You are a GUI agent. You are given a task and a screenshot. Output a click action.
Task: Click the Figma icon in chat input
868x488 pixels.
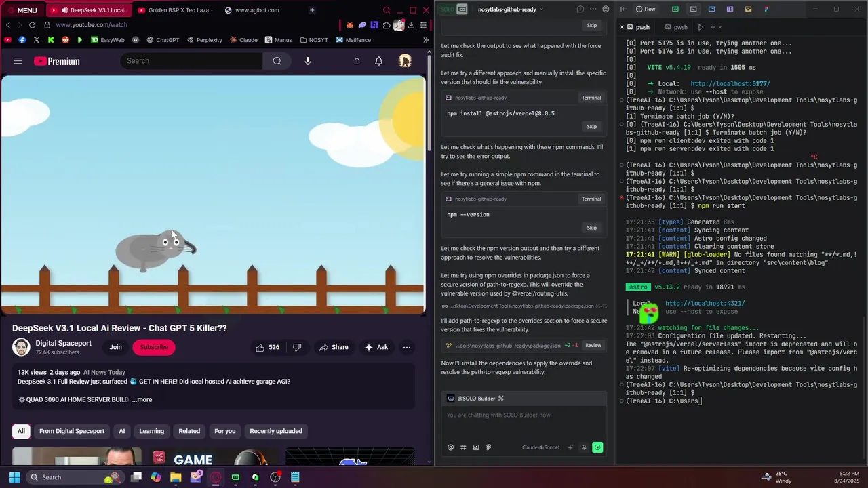tap(488, 447)
